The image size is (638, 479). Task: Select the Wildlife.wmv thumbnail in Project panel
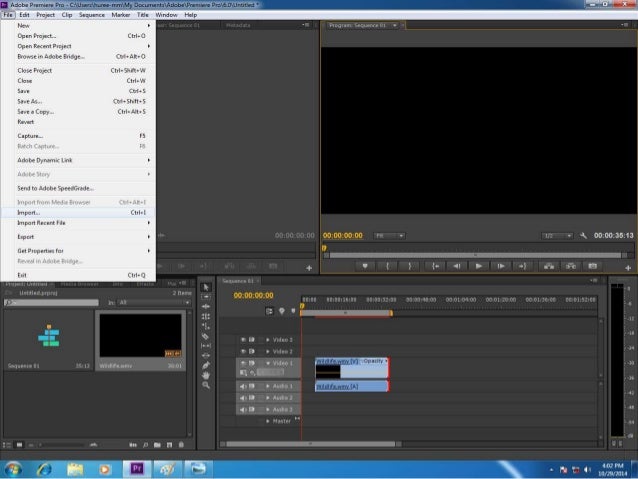click(x=140, y=335)
